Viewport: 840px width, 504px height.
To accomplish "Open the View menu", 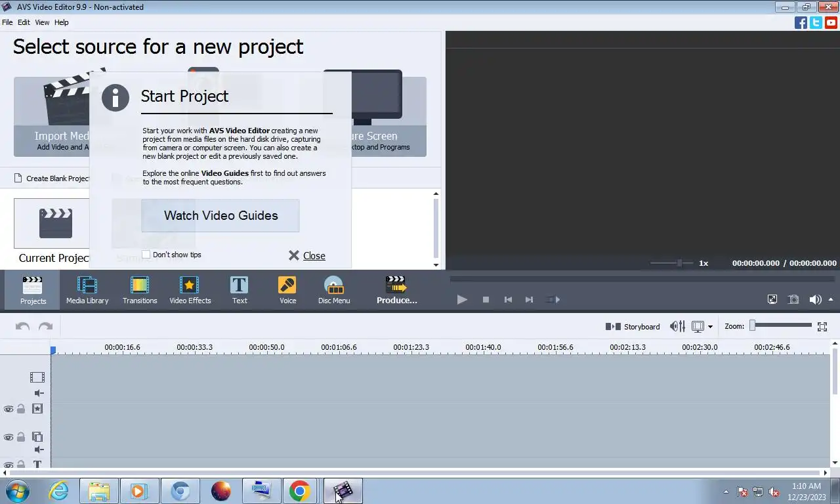I will coord(42,22).
